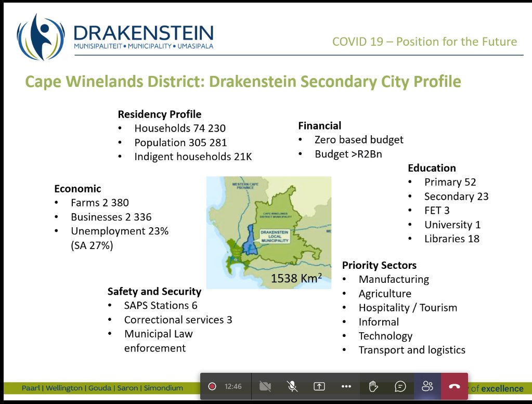Select the 'University 1' bullet
Image resolution: width=532 pixels, height=404 pixels.
[452, 225]
